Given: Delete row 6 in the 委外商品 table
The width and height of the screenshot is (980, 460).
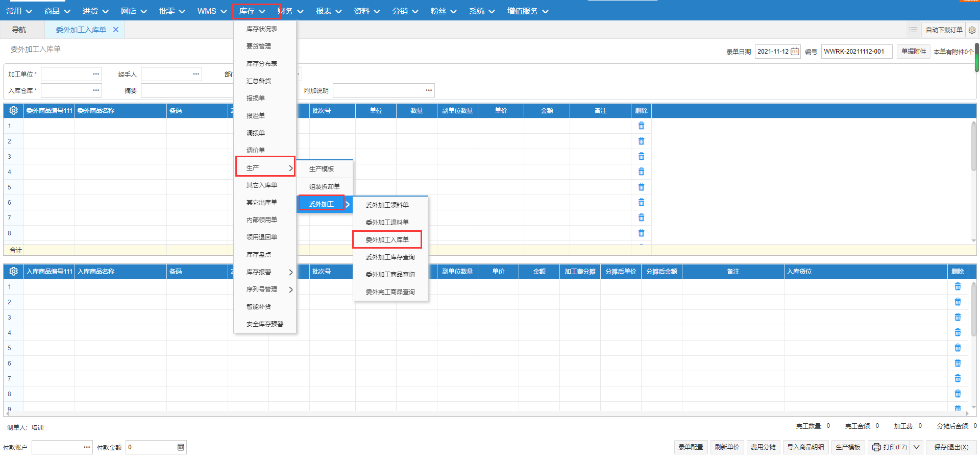Looking at the screenshot, I should [641, 202].
